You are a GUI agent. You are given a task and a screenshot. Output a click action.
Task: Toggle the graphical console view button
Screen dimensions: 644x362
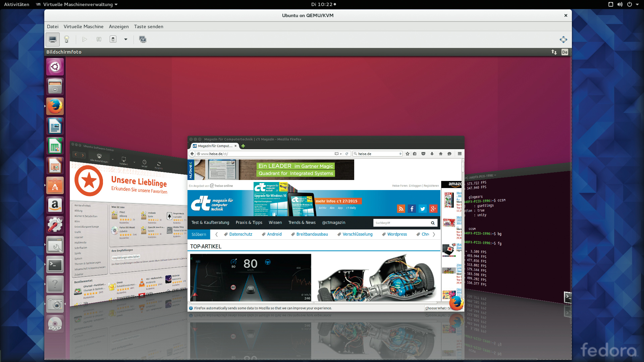coord(53,40)
